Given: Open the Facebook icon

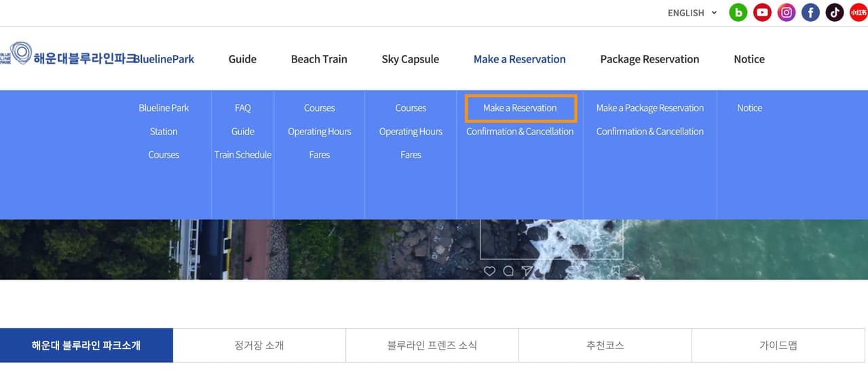Looking at the screenshot, I should [810, 12].
